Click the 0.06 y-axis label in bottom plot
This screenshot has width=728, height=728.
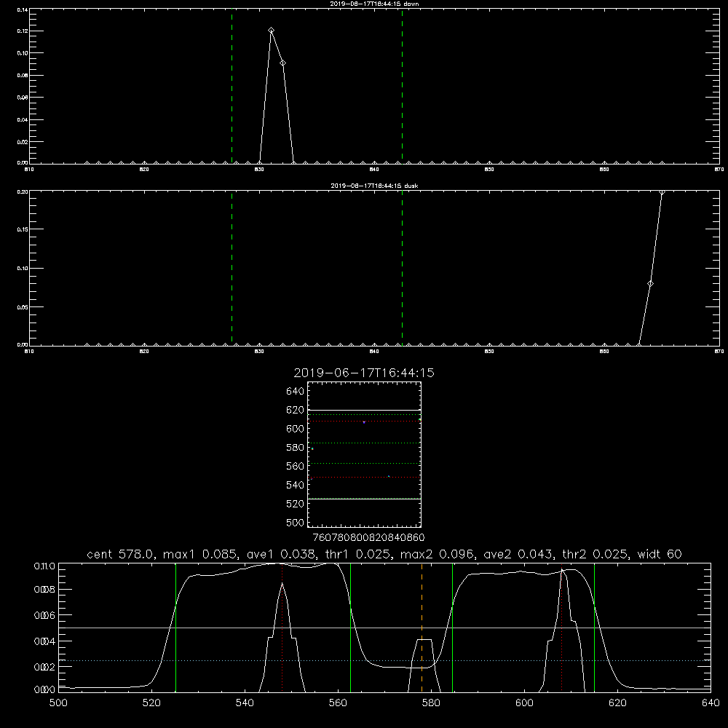(x=44, y=616)
